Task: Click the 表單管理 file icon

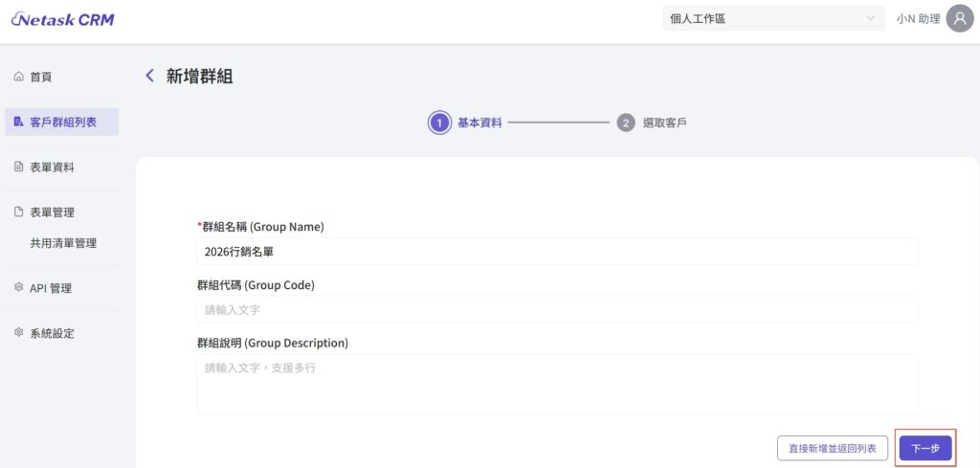Action: (18, 212)
